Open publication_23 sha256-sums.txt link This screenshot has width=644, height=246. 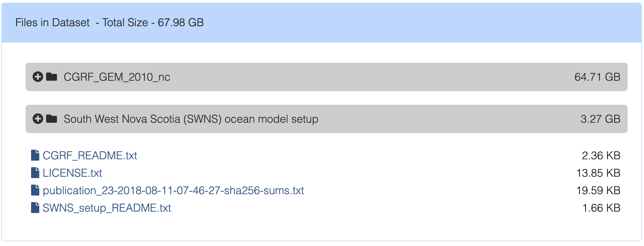(173, 190)
